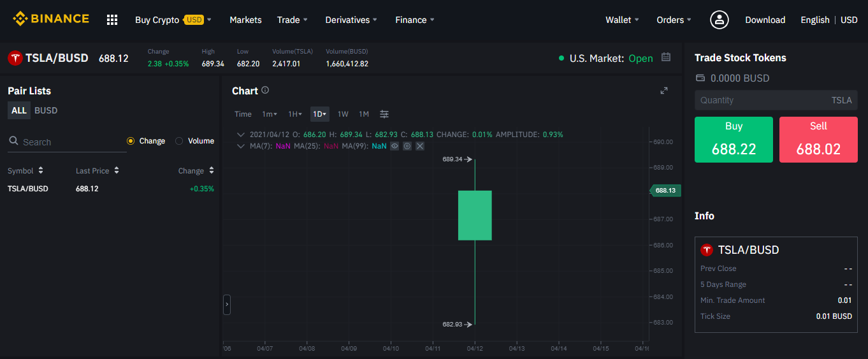Click the 24h High value 689.34
This screenshot has width=868, height=359.
pos(213,64)
